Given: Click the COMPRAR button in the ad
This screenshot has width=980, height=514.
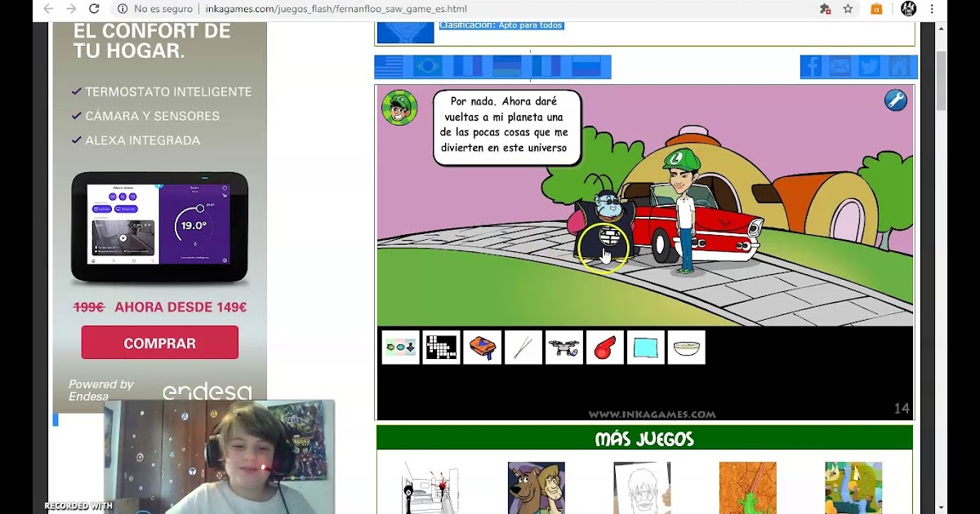Looking at the screenshot, I should point(160,343).
